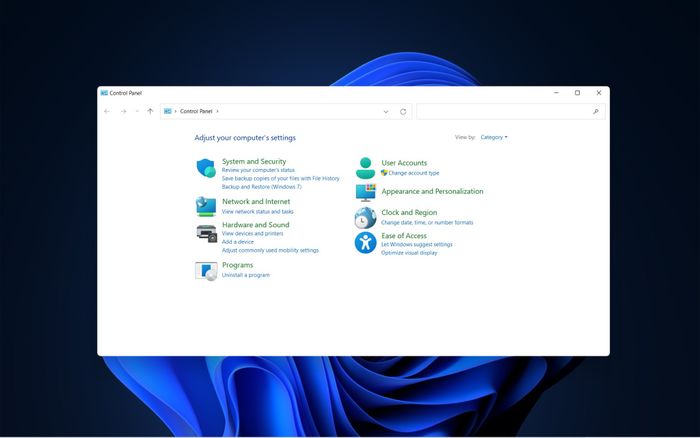This screenshot has height=438, width=700.
Task: Open User Accounts heading link
Action: point(404,163)
